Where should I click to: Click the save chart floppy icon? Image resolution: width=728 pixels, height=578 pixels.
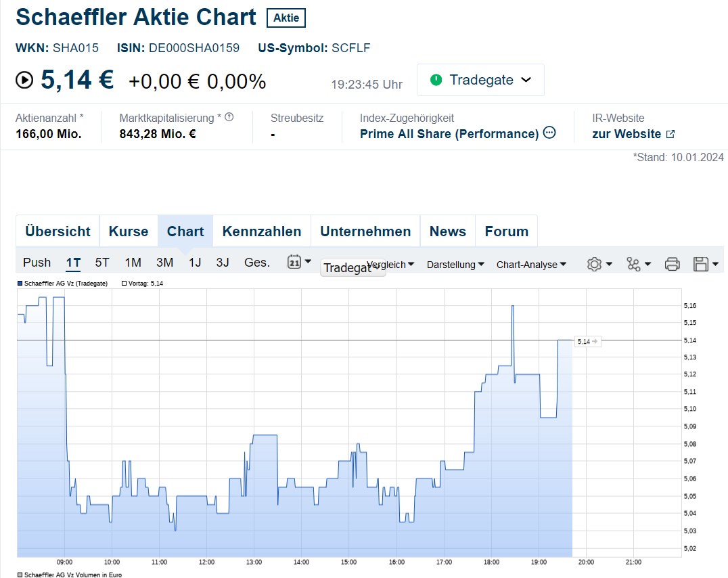tap(701, 264)
